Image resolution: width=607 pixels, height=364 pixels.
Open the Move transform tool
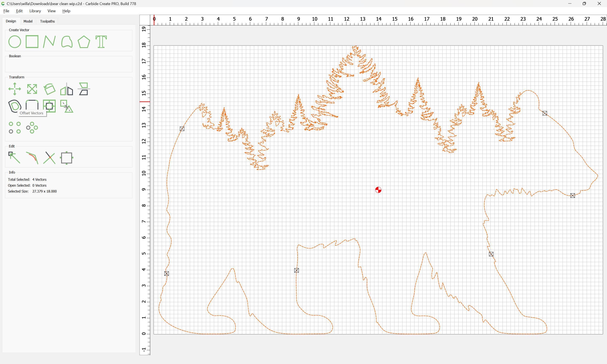pyautogui.click(x=15, y=89)
